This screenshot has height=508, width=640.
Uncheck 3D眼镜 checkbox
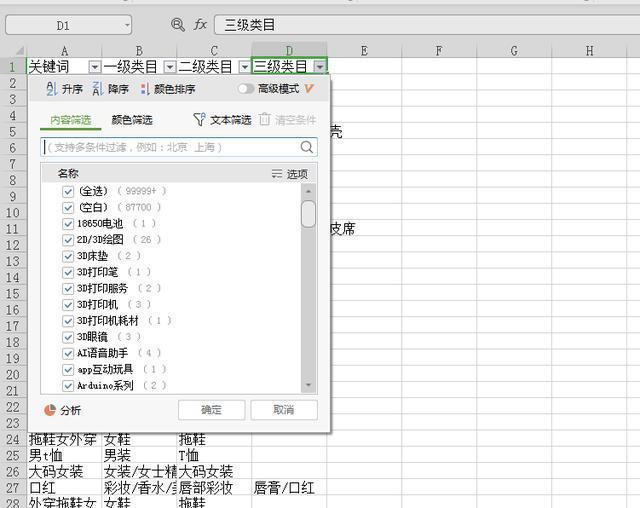[x=68, y=337]
